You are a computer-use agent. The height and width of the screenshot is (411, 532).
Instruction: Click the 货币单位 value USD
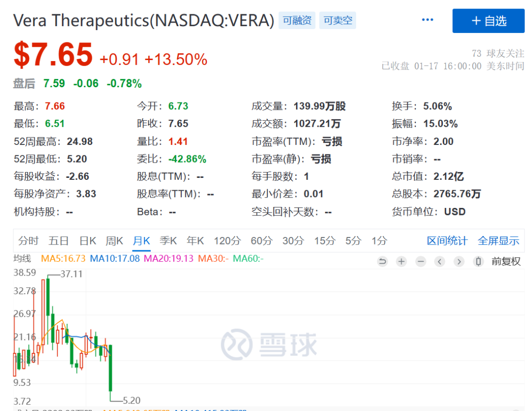(455, 212)
